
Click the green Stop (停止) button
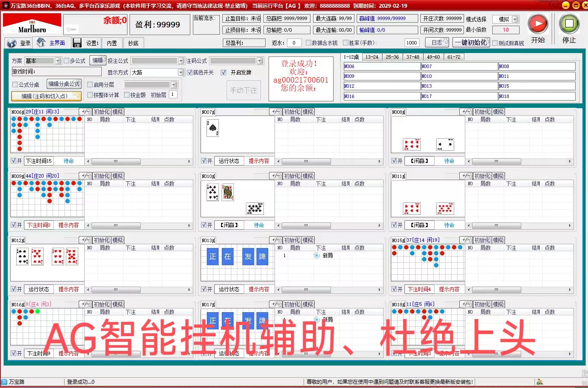coord(569,24)
